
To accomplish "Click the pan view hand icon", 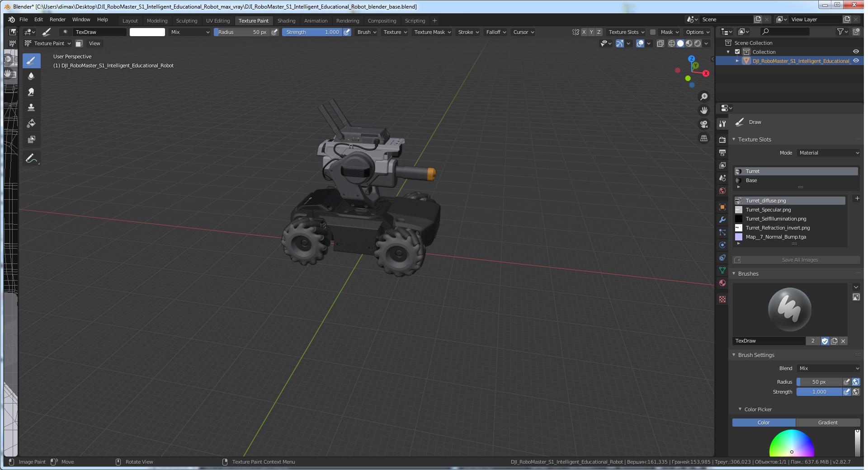I will (x=704, y=110).
